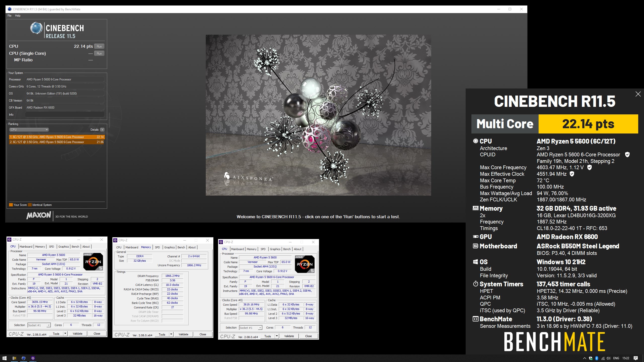Click the Memory icon in BenchMate panel
The height and width of the screenshot is (362, 644).
tap(475, 208)
